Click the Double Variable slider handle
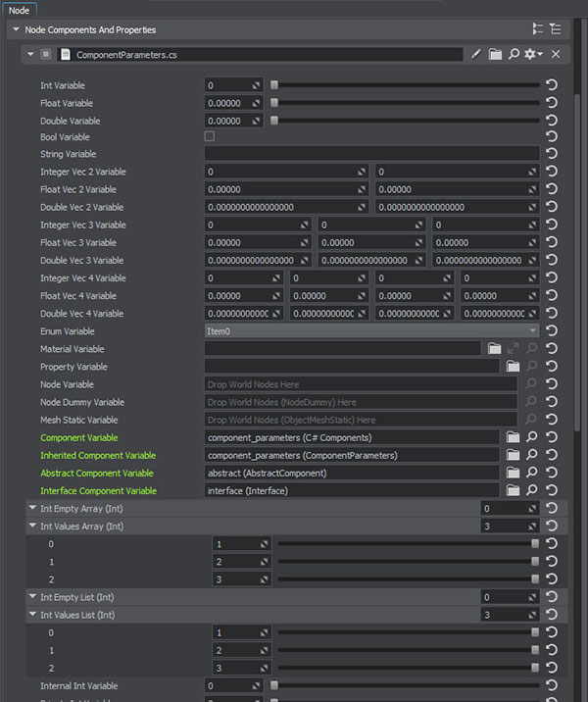 (x=274, y=121)
